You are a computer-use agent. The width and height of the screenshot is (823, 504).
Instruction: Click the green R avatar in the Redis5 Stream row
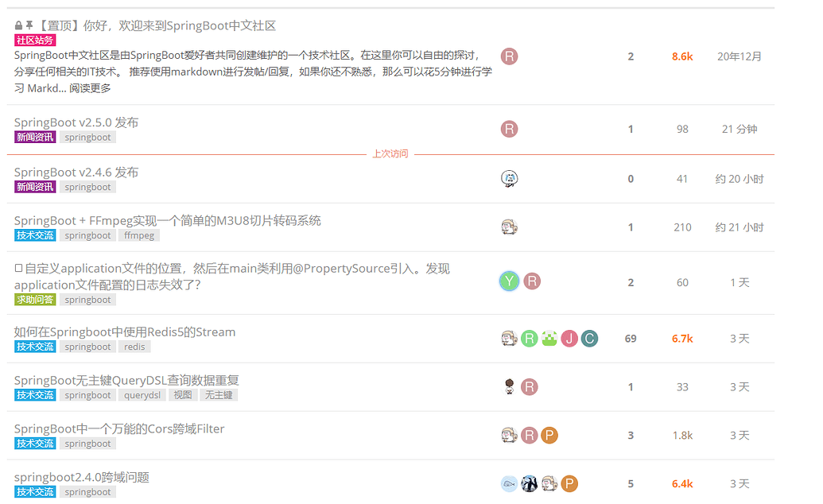coord(530,339)
